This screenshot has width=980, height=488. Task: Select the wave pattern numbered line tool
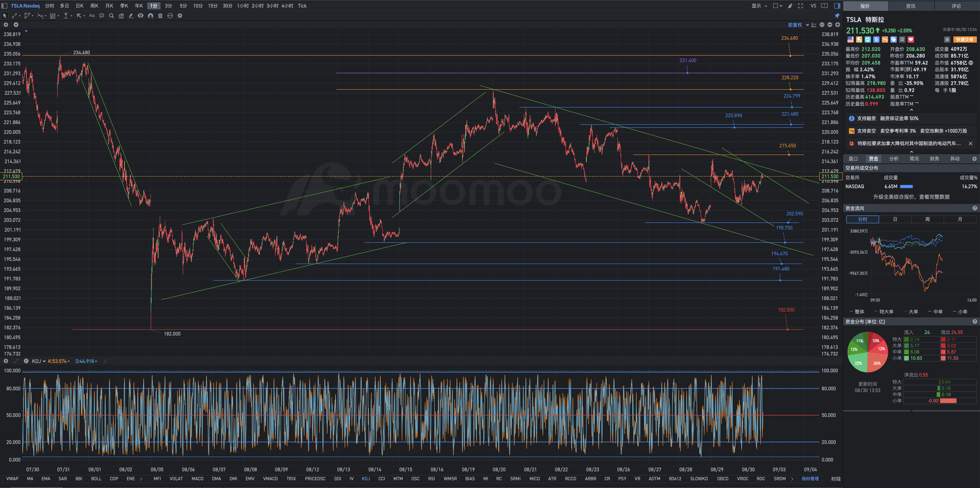pos(40,16)
